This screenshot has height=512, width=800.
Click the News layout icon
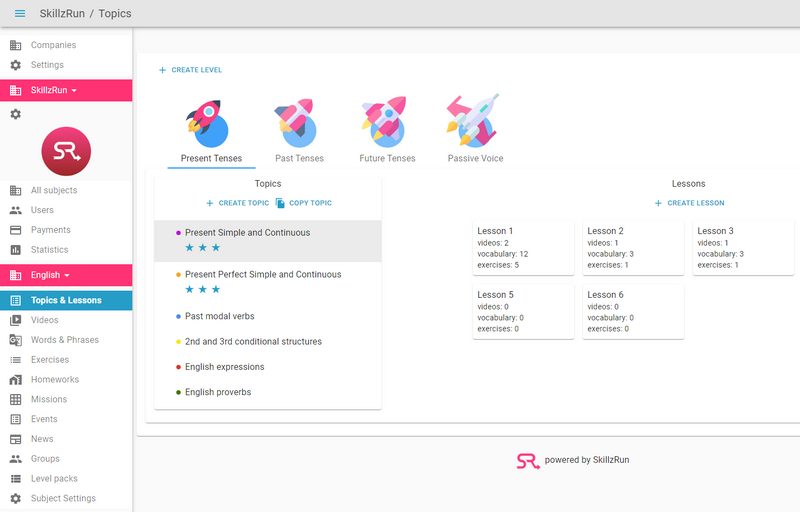(16, 439)
